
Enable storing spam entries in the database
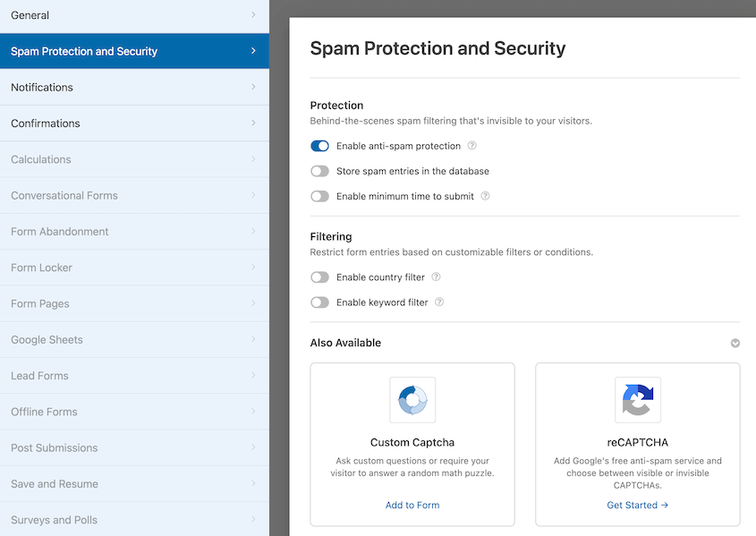pos(319,171)
